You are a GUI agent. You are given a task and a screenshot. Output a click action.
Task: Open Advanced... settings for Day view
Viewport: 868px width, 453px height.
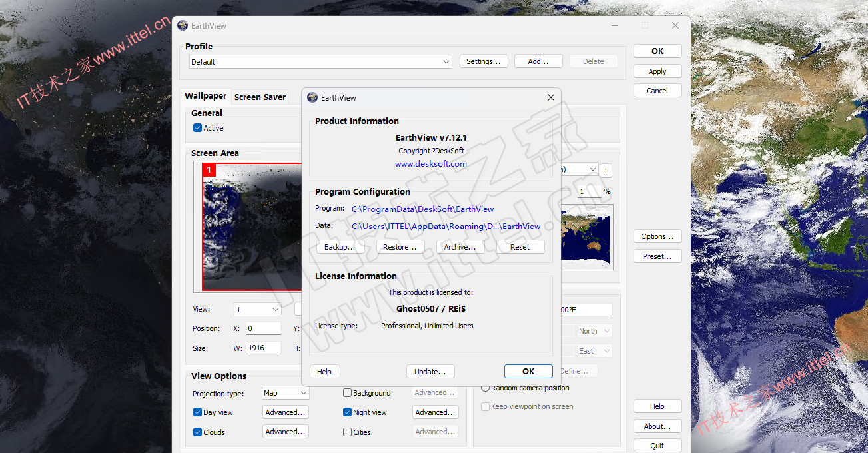pos(286,412)
